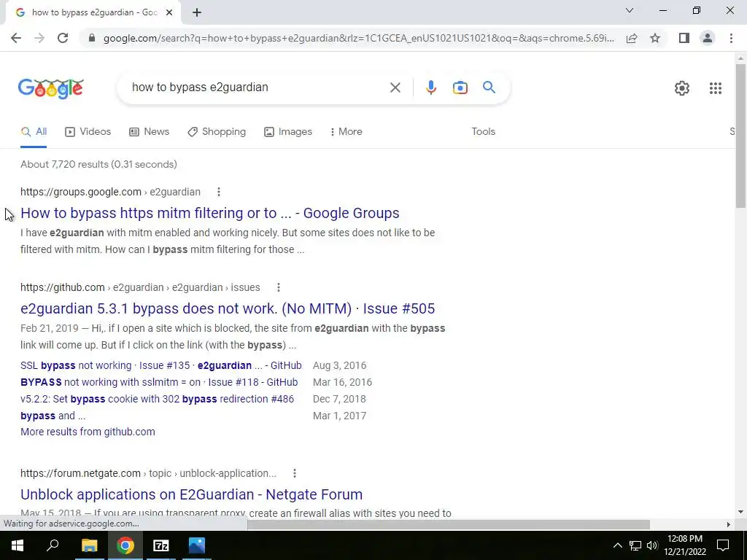This screenshot has height=560, width=747.
Task: Click 'More results from github.com'
Action: tap(88, 432)
